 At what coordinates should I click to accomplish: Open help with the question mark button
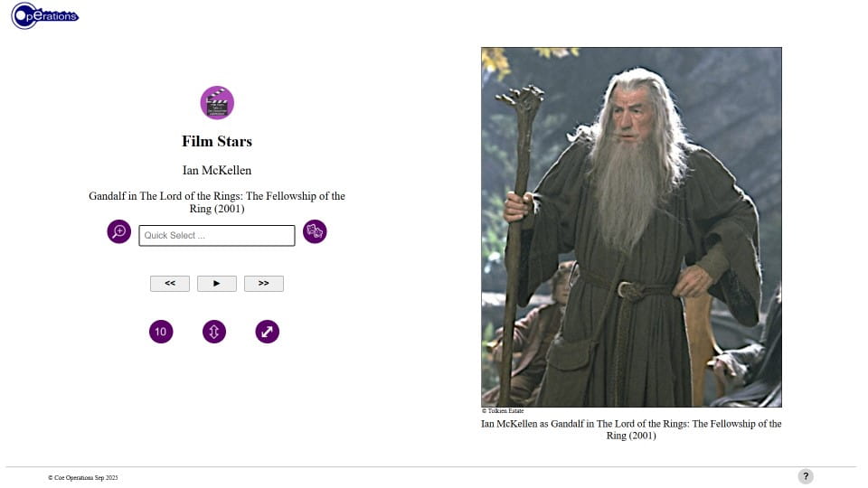[806, 476]
